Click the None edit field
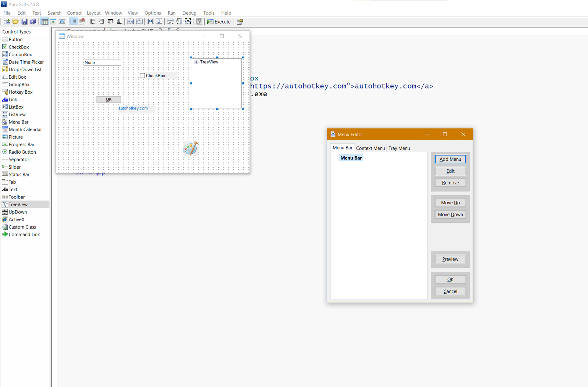Viewport: 588px width, 387px height. 103,62
